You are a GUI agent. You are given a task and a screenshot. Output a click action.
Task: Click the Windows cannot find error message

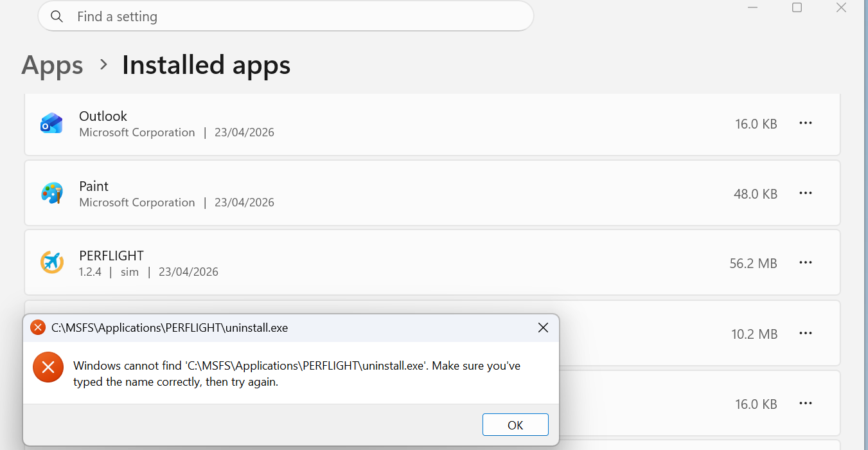coord(297,373)
